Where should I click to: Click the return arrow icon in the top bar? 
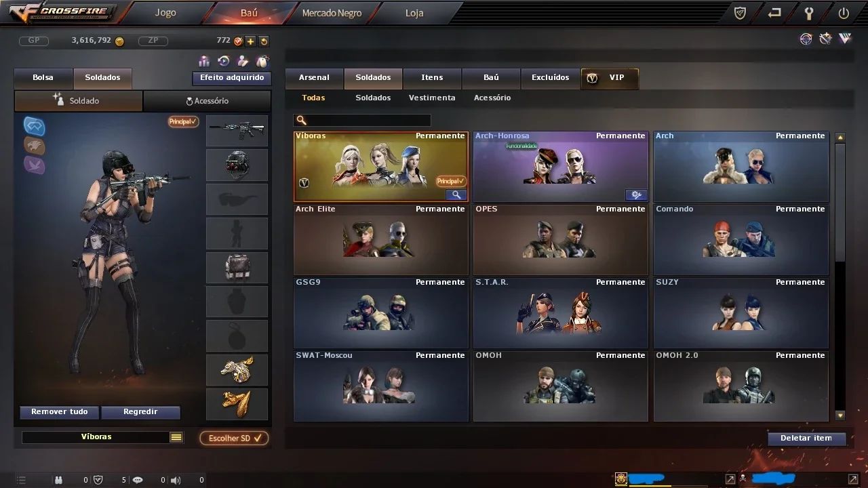click(774, 13)
